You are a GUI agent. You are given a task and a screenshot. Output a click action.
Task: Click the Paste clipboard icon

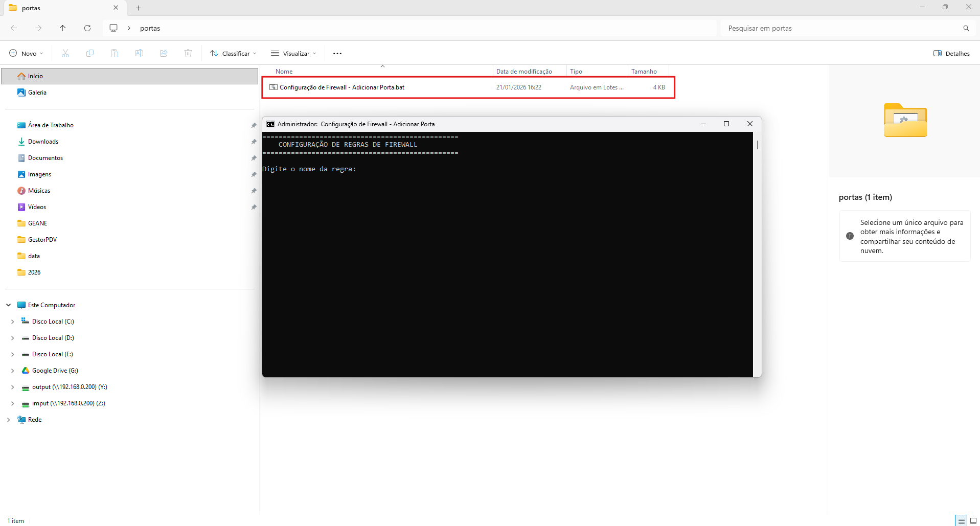[x=115, y=53]
